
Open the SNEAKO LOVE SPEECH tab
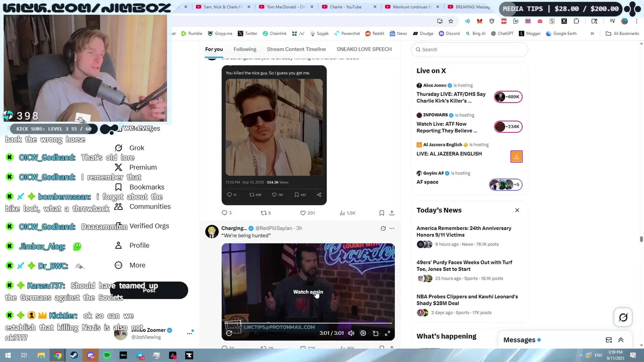coord(364,49)
